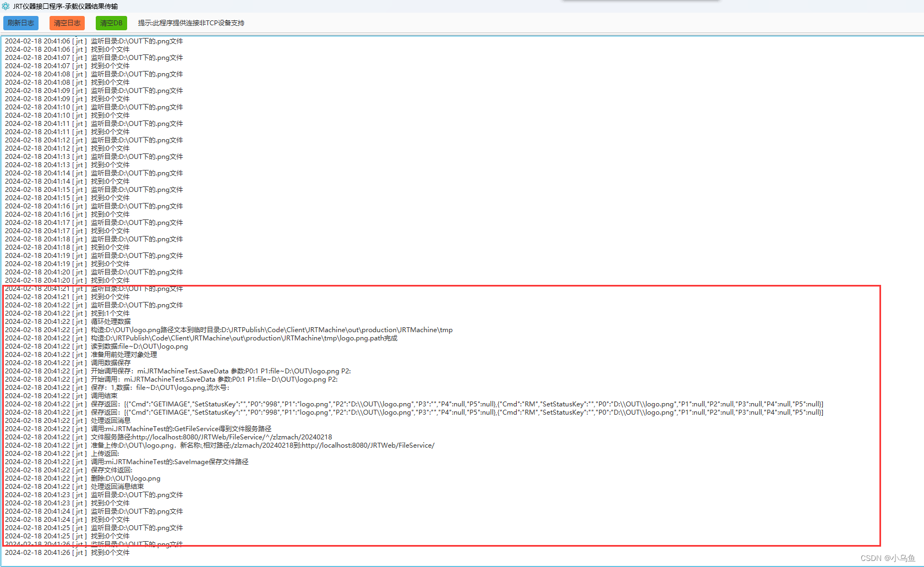Select the log line 调用GetFileService得到文件服务路径
This screenshot has height=567, width=924.
(138, 429)
